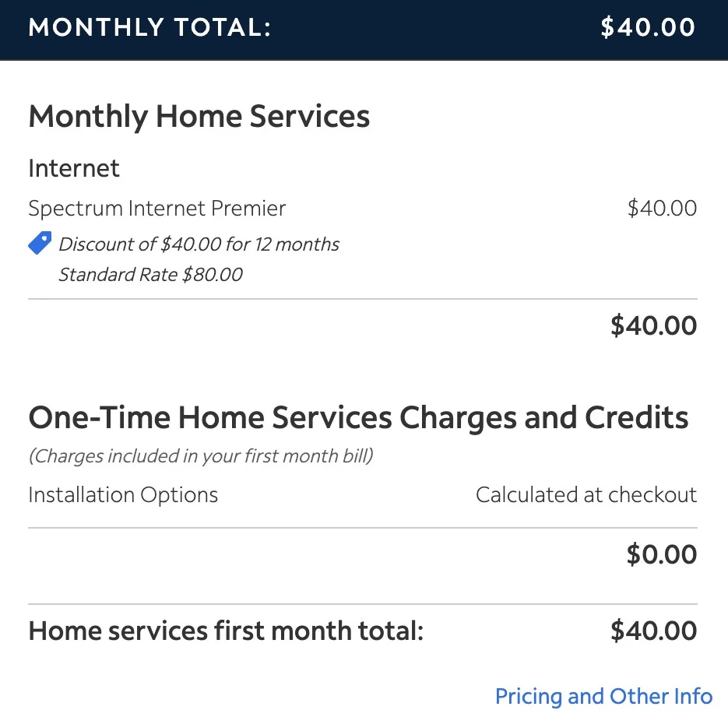The image size is (728, 724).
Task: Click the blue discount tag icon
Action: pos(40,242)
